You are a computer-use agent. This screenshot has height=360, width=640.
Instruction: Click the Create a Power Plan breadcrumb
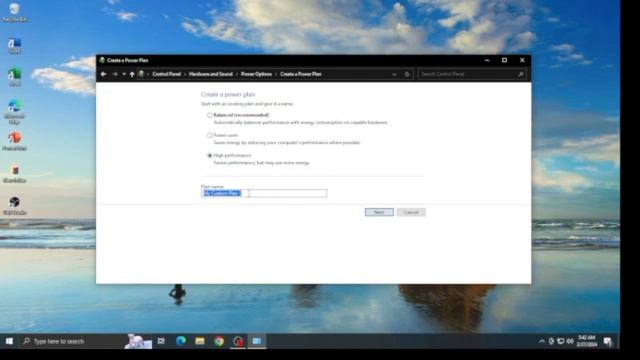(x=301, y=74)
